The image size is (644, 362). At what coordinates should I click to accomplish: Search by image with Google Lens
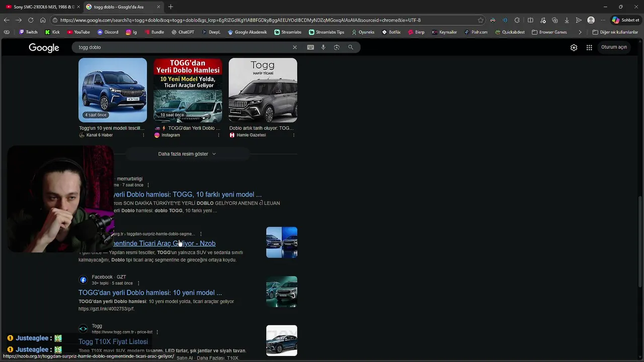click(337, 47)
